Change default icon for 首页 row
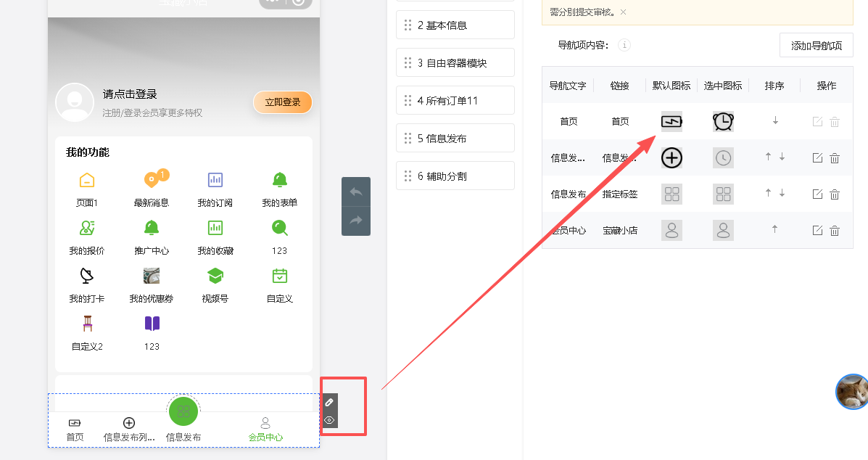Image resolution: width=868 pixels, height=460 pixels. click(x=671, y=121)
